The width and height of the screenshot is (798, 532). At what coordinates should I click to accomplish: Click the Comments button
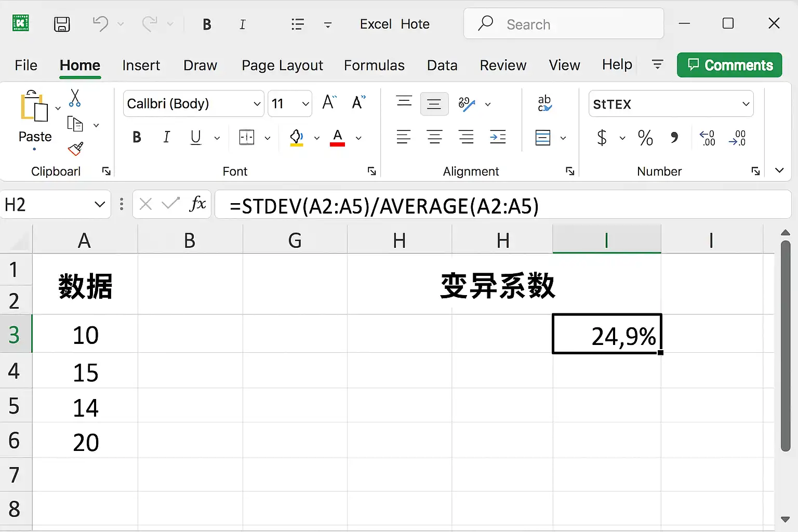(729, 65)
